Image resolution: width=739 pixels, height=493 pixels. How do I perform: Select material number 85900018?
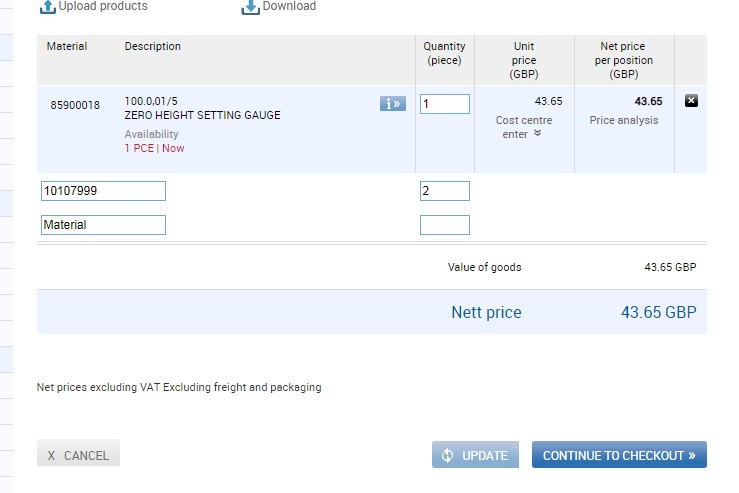pyautogui.click(x=75, y=105)
